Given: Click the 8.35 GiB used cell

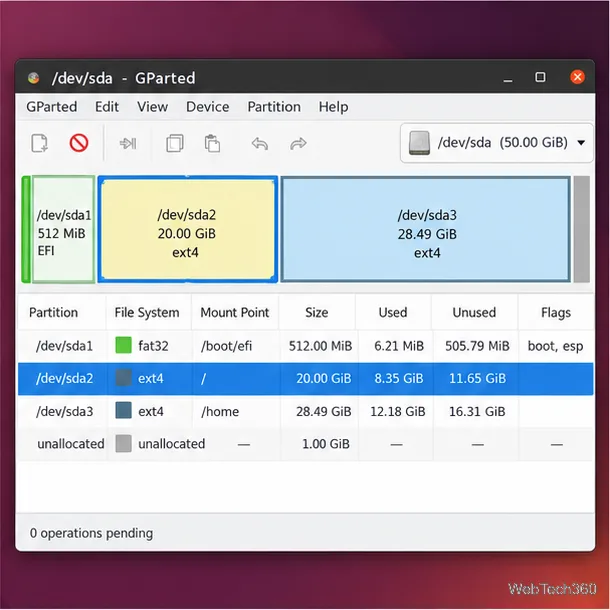Looking at the screenshot, I should coord(399,379).
